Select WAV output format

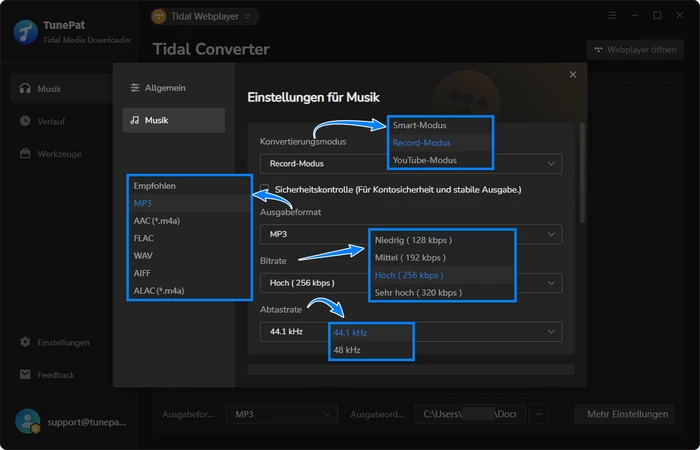(190, 255)
